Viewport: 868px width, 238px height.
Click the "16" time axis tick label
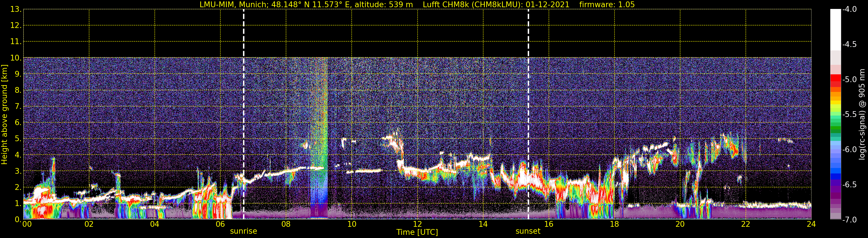tap(549, 224)
